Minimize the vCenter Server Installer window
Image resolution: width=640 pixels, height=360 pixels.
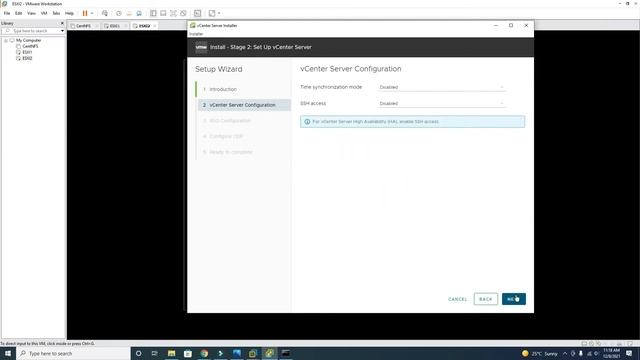pyautogui.click(x=496, y=25)
